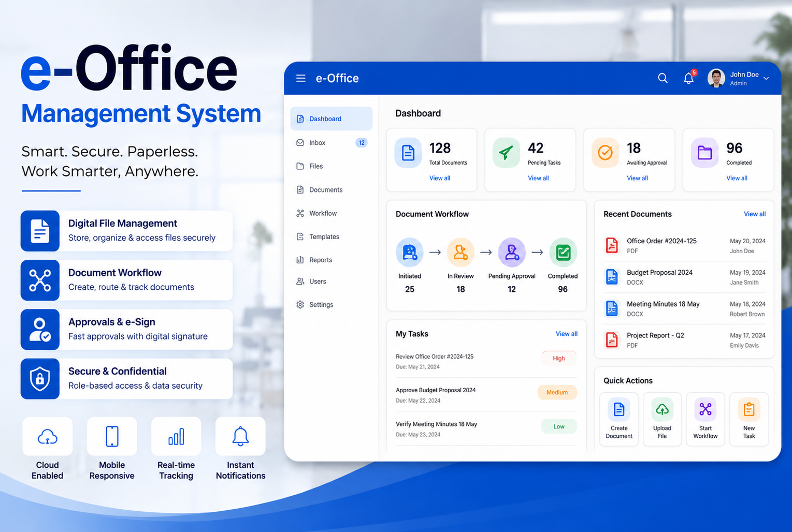
Task: Click the Cloud Enabled icon
Action: click(48, 437)
